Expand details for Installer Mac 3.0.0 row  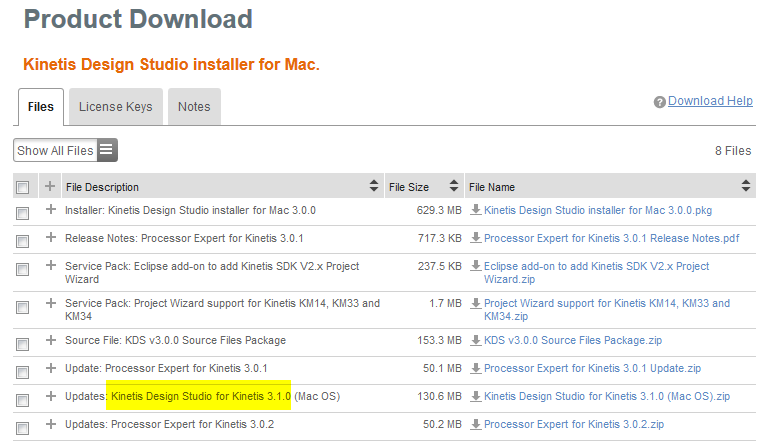(51, 209)
